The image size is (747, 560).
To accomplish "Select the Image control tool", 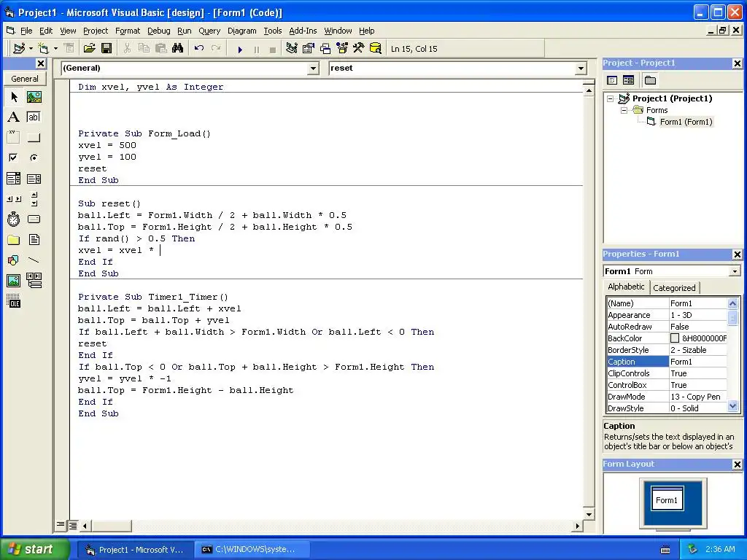I will click(x=14, y=281).
